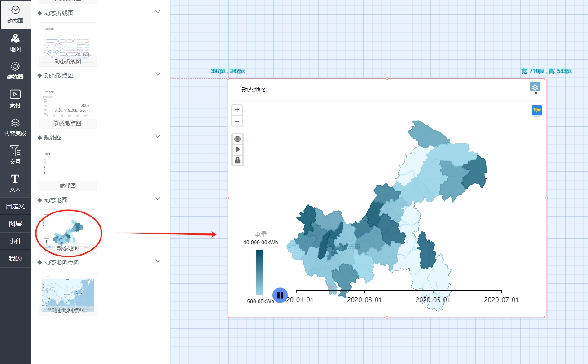This screenshot has width=588, height=364.
Task: Collapse the 动态折线图 section
Action: 158,12
